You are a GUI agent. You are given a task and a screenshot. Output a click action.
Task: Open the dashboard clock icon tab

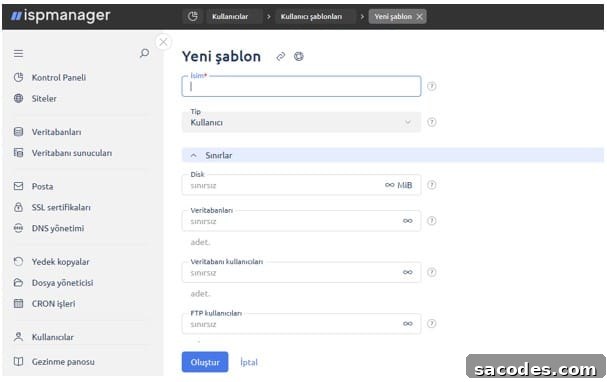pos(192,16)
